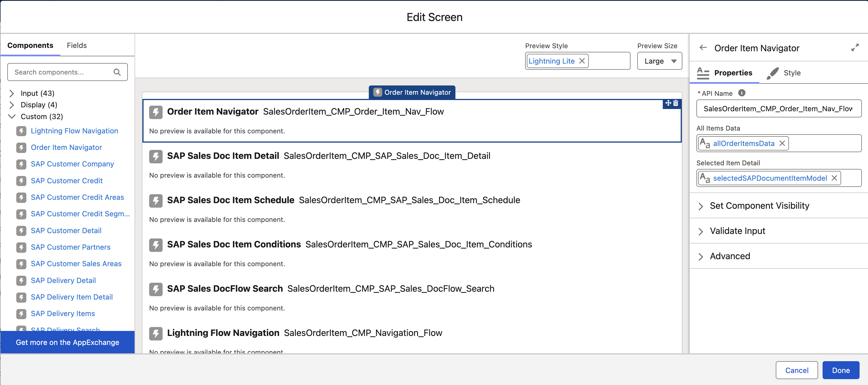Click the SAP Customer Detail lightning icon

click(21, 231)
